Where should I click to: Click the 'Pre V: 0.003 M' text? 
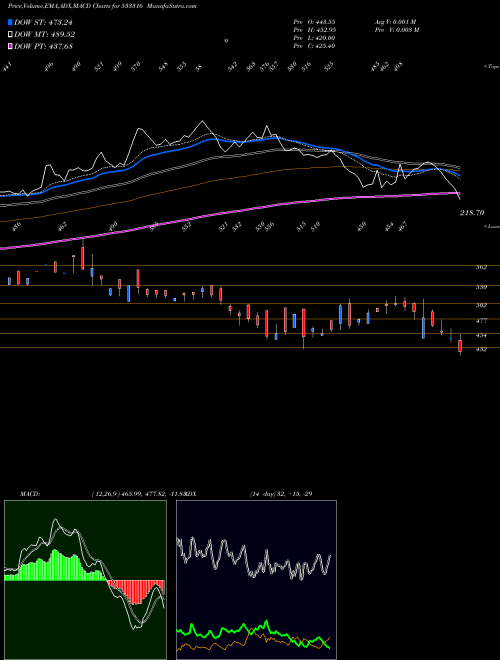click(397, 30)
